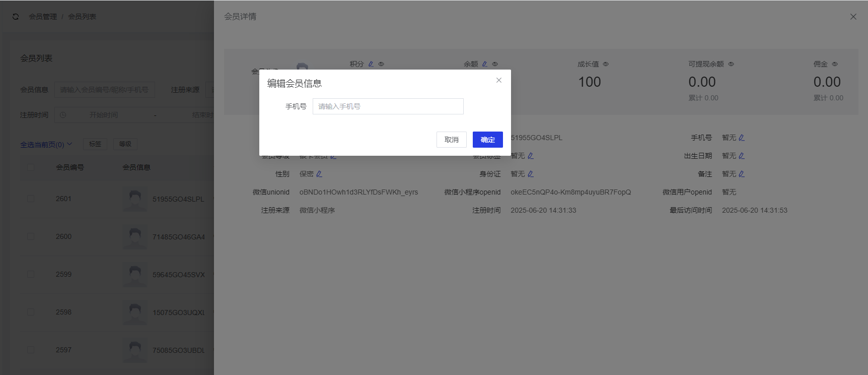
Task: Open the 全选当前页(0) dropdown
Action: (46, 145)
